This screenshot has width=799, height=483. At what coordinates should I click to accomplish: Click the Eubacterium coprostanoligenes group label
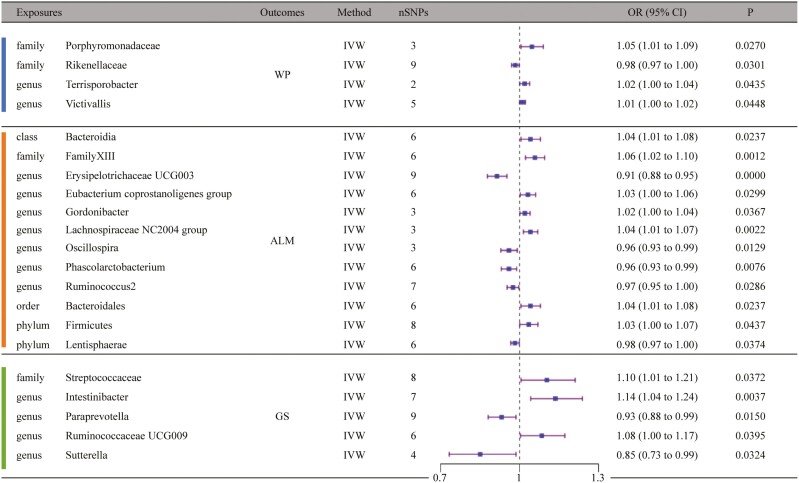coord(149,194)
